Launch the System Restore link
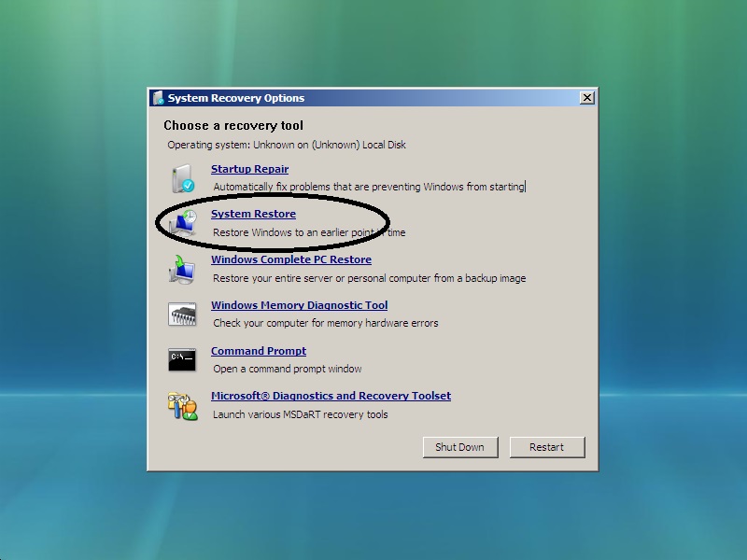The width and height of the screenshot is (747, 560). pyautogui.click(x=253, y=214)
